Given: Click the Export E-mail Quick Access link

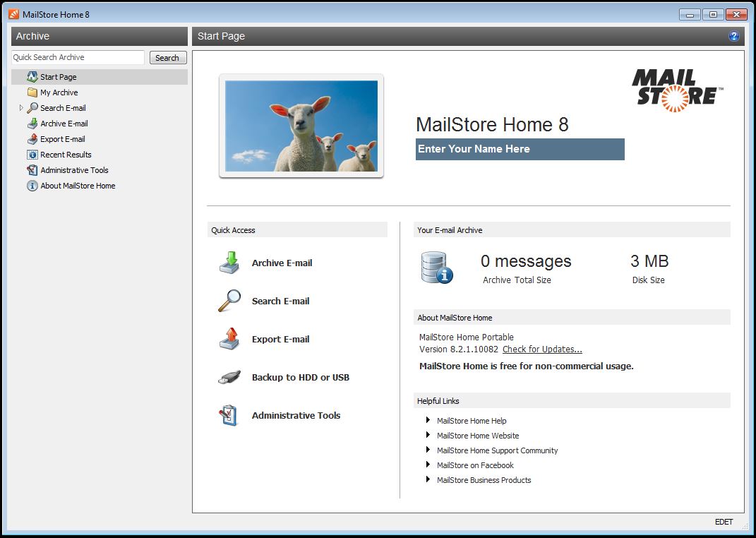Looking at the screenshot, I should 281,339.
